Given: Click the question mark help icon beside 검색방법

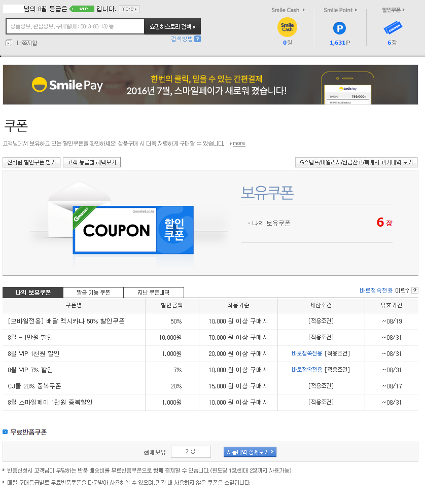Looking at the screenshot, I should (x=197, y=39).
